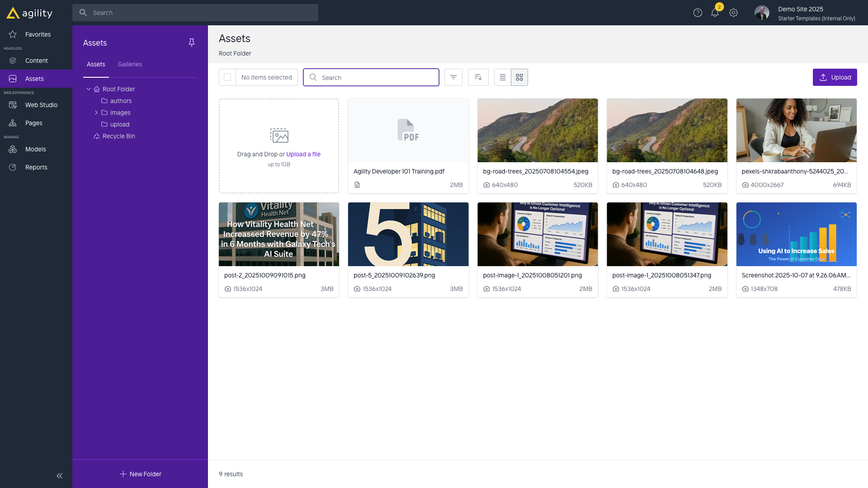Open post-5_20251009102639.png thumbnail
The image size is (868, 488).
408,234
